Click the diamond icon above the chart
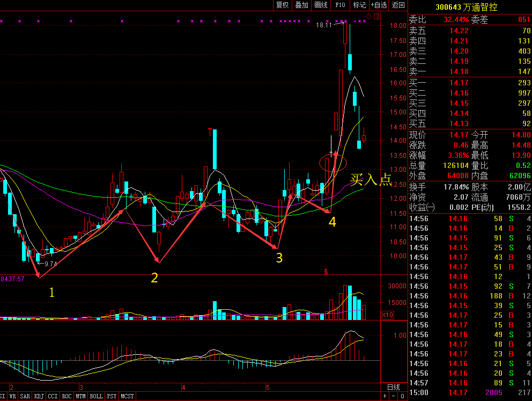This screenshot has height=401, width=532. (x=369, y=17)
